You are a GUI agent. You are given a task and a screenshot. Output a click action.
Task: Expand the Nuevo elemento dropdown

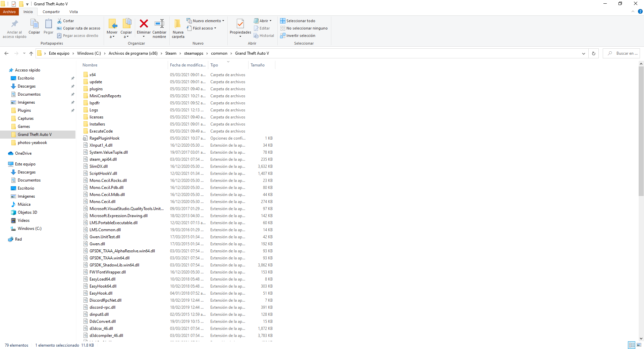206,21
